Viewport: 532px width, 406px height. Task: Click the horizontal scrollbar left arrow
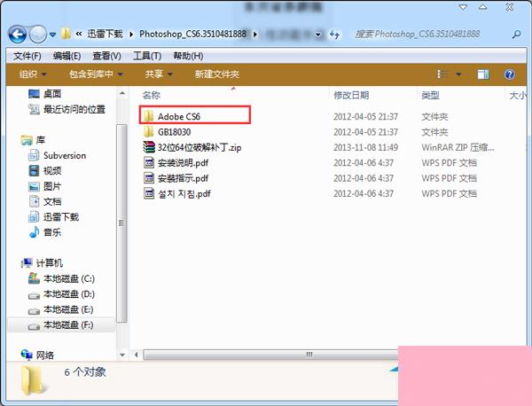pos(136,355)
